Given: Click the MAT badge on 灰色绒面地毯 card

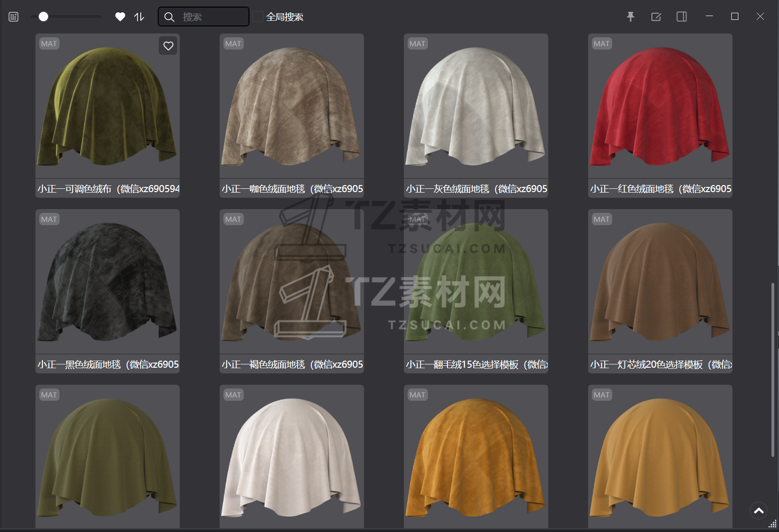Looking at the screenshot, I should [x=418, y=44].
